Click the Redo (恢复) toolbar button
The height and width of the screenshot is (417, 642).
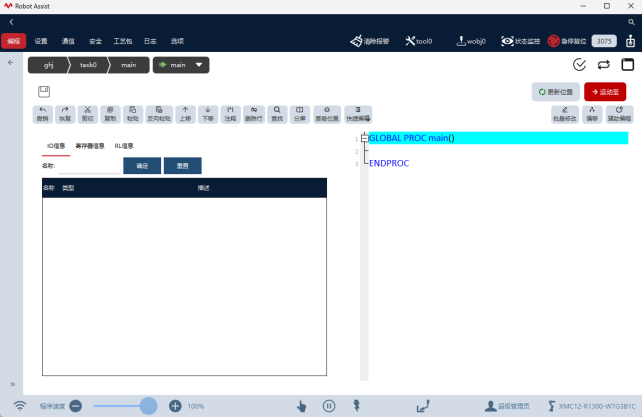click(x=65, y=114)
